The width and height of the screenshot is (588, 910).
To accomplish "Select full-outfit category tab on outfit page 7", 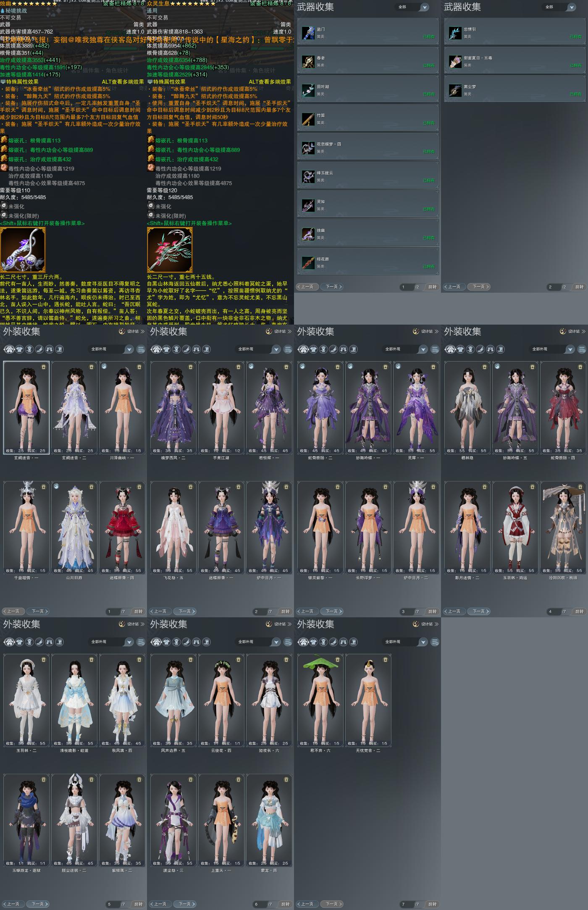I will click(303, 642).
